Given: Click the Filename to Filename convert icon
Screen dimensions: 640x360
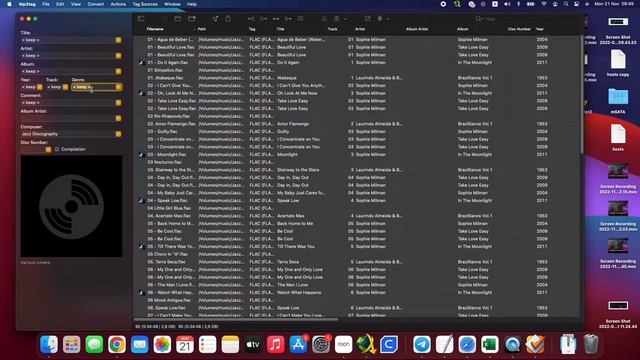Looking at the screenshot, I should (x=276, y=19).
